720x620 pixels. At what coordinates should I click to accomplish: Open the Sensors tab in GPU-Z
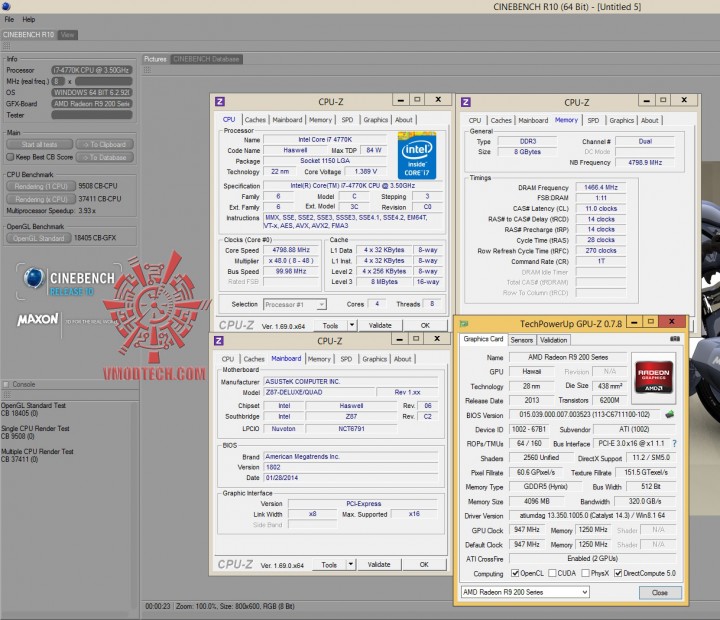pos(522,340)
